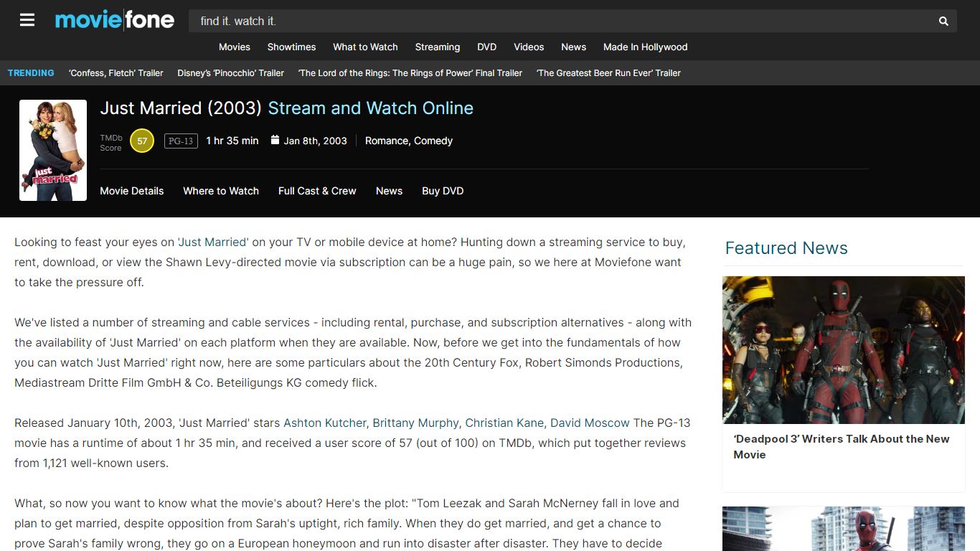Click the Comedy genre link
This screenshot has height=551, width=980.
433,141
